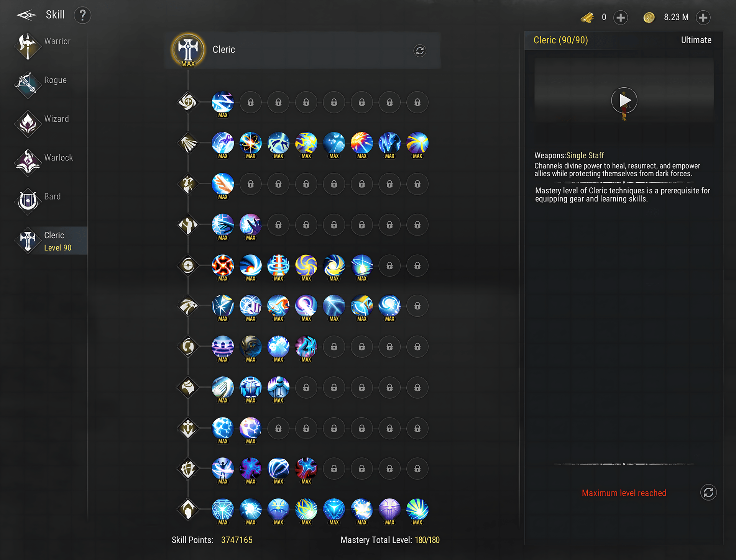736x560 pixels.
Task: Select the last skill in bottom row
Action: [417, 509]
